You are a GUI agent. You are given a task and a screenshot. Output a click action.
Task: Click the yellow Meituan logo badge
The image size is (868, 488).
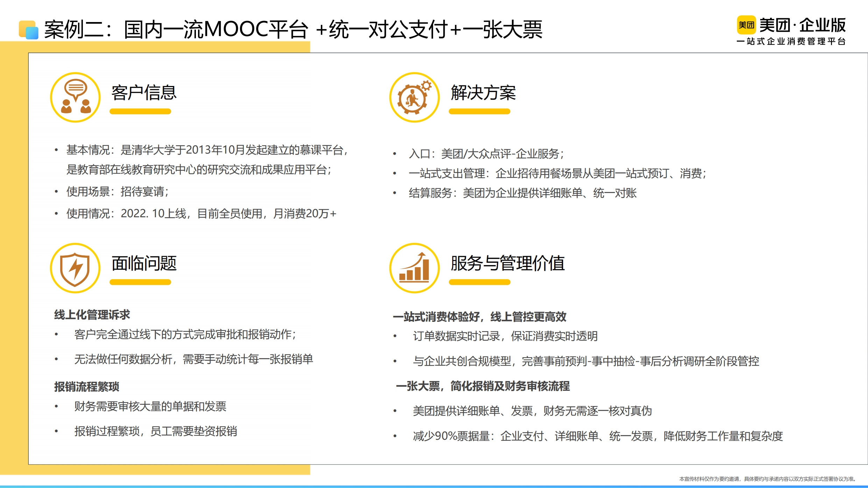click(746, 25)
